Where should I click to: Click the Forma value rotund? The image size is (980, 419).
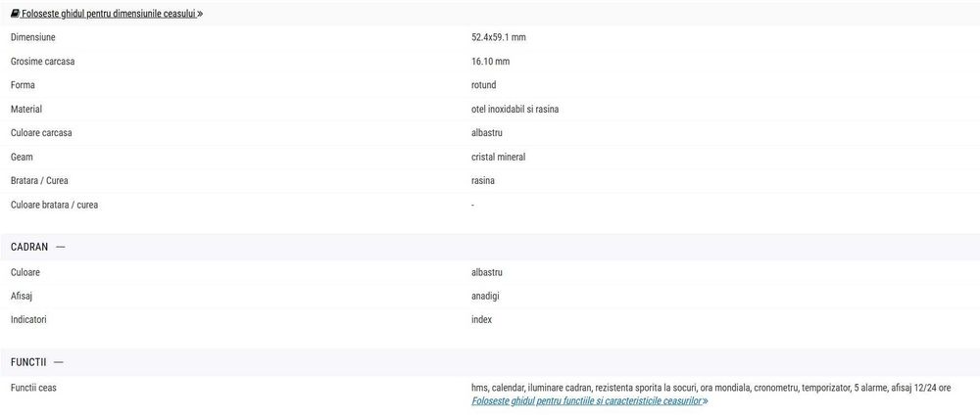point(483,85)
